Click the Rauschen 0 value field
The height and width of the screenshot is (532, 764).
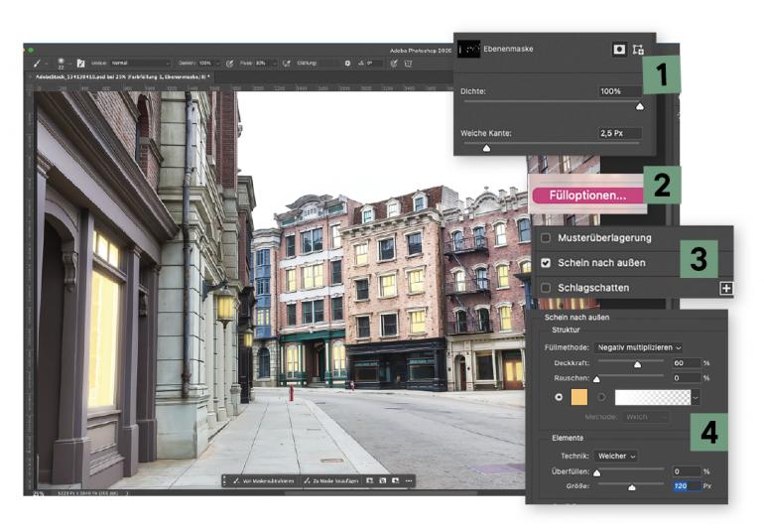click(x=687, y=378)
